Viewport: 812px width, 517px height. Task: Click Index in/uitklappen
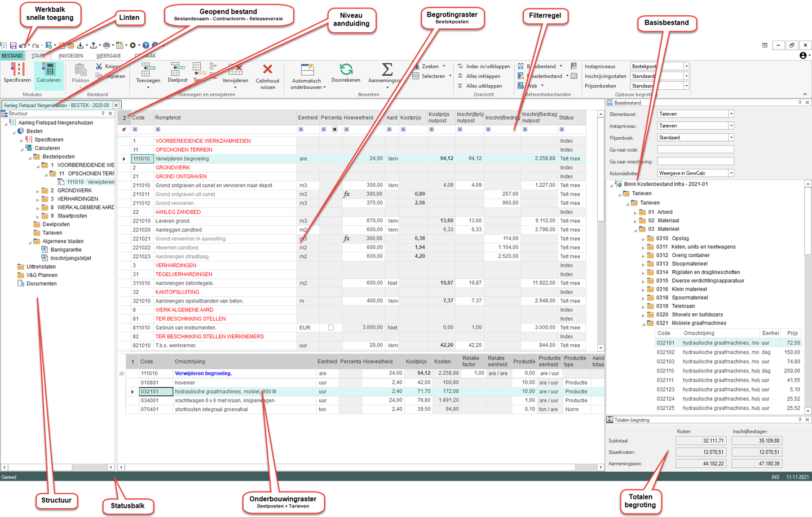pyautogui.click(x=484, y=67)
